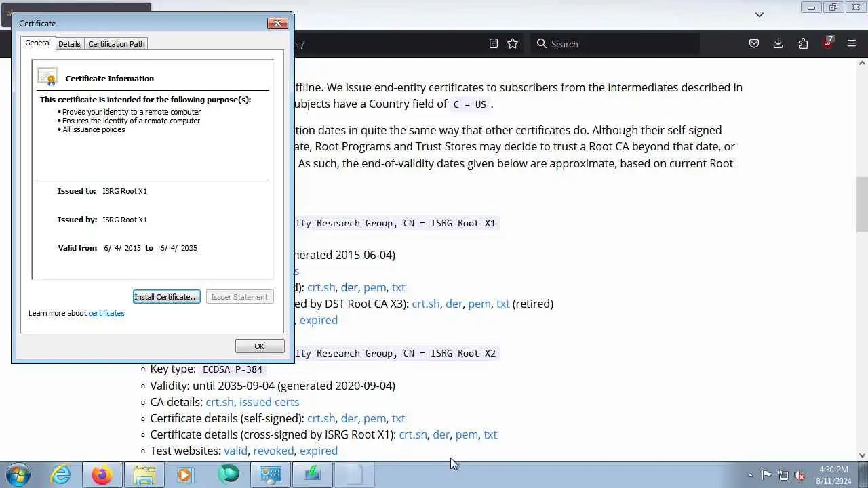
Task: Open crt.sh link in DST Root CA X3 row
Action: 426,304
